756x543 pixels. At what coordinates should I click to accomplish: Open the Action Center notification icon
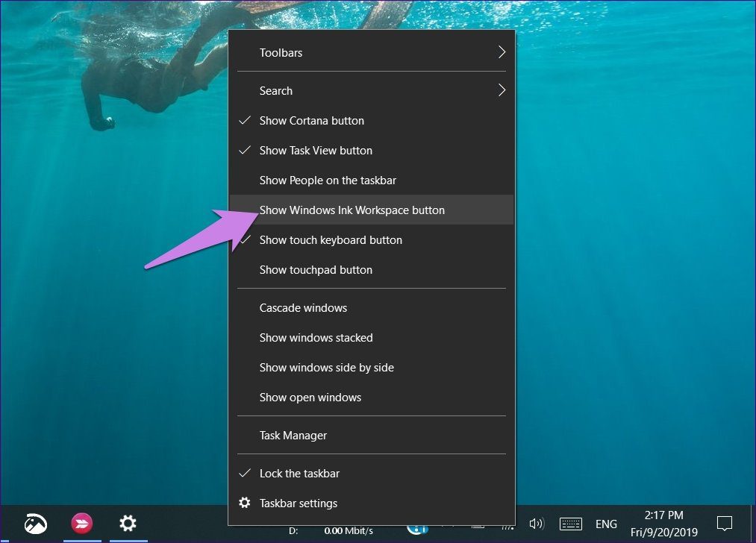(724, 524)
